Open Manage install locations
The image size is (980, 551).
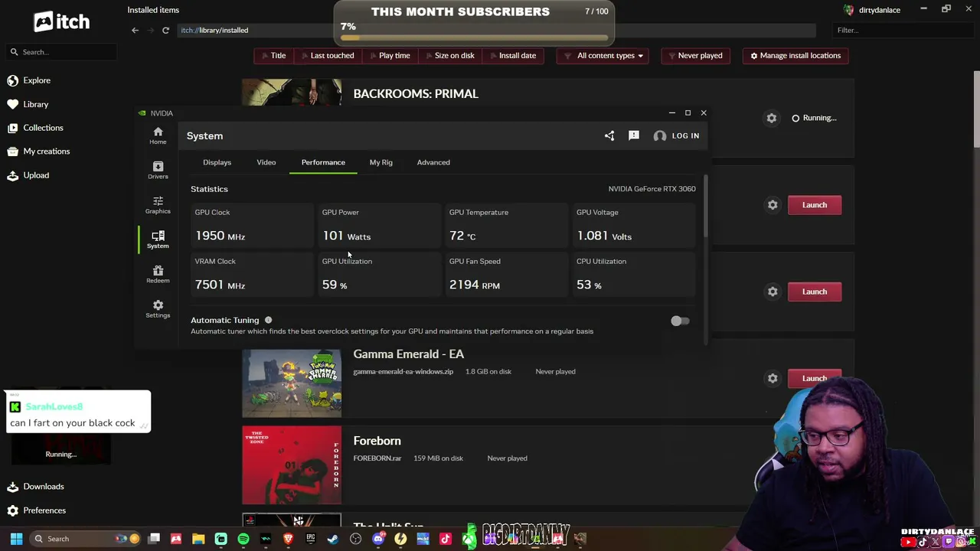tap(795, 56)
